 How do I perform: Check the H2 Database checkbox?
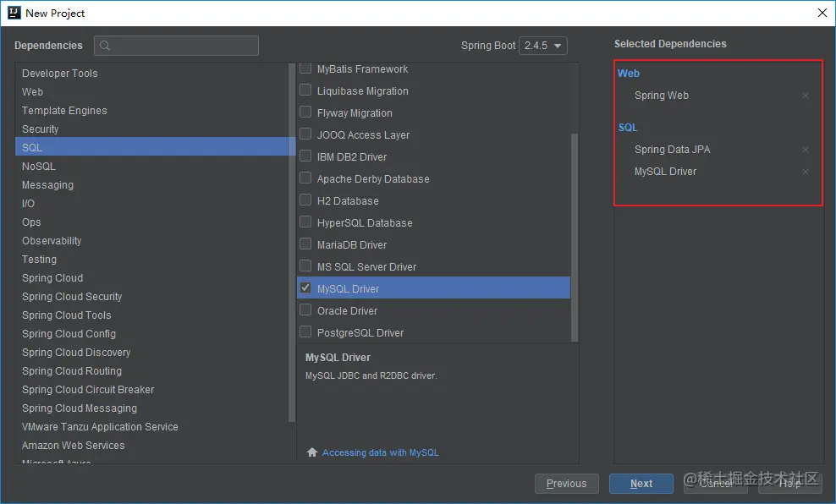(305, 200)
